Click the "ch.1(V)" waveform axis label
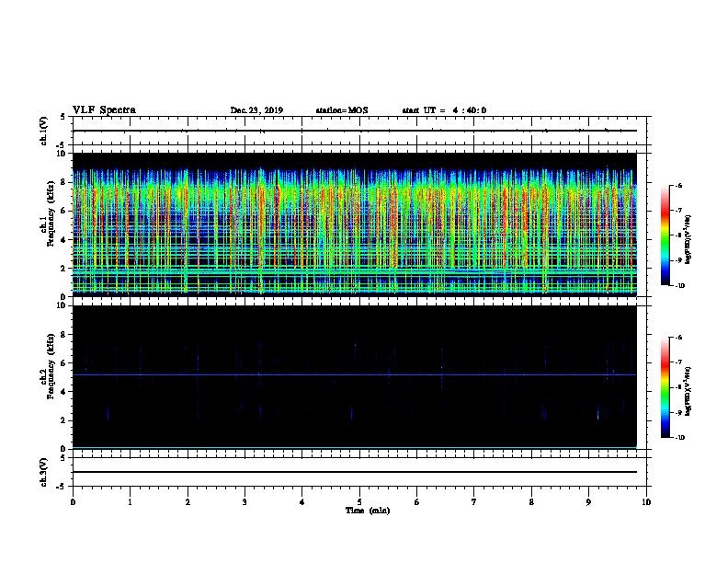Screen dimensions: 728x563 click(x=43, y=131)
